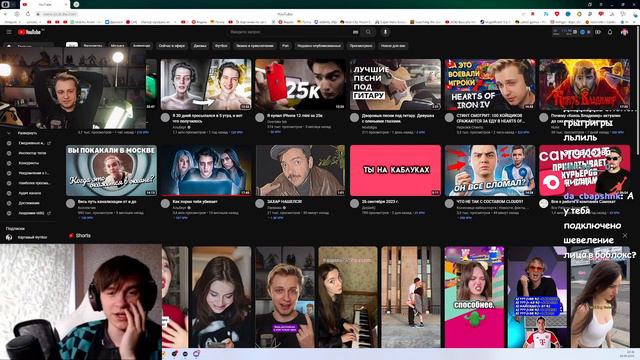Open the способнее Short
640x360 pixels.
click(474, 297)
